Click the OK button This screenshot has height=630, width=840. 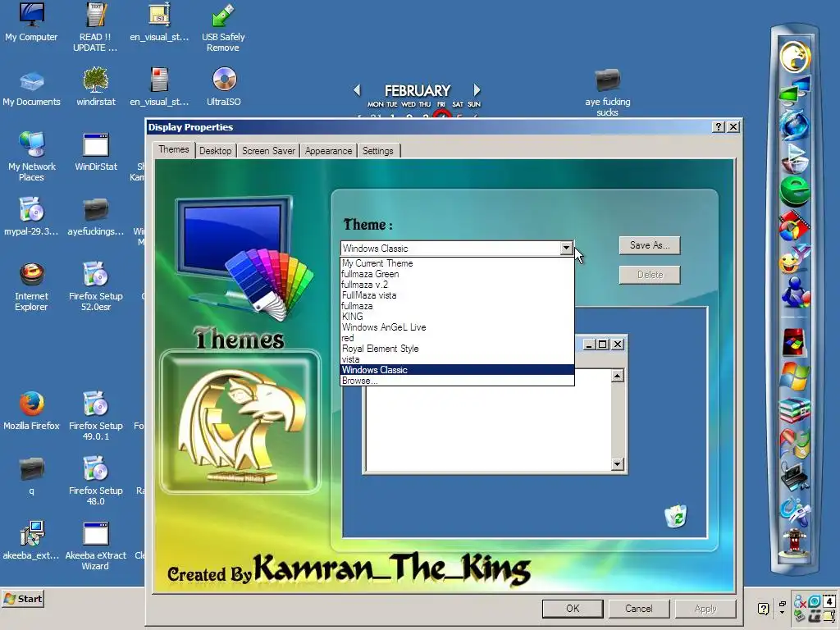coord(573,609)
